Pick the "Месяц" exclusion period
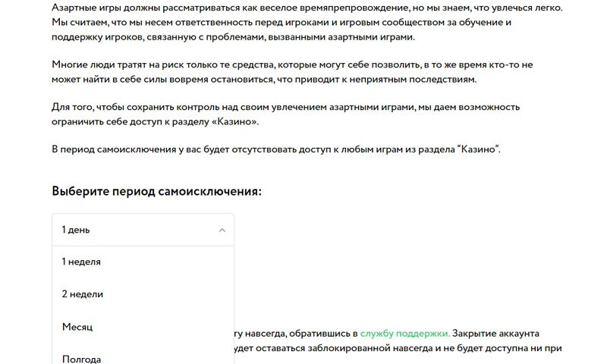This screenshot has width=607, height=364. pyautogui.click(x=77, y=327)
